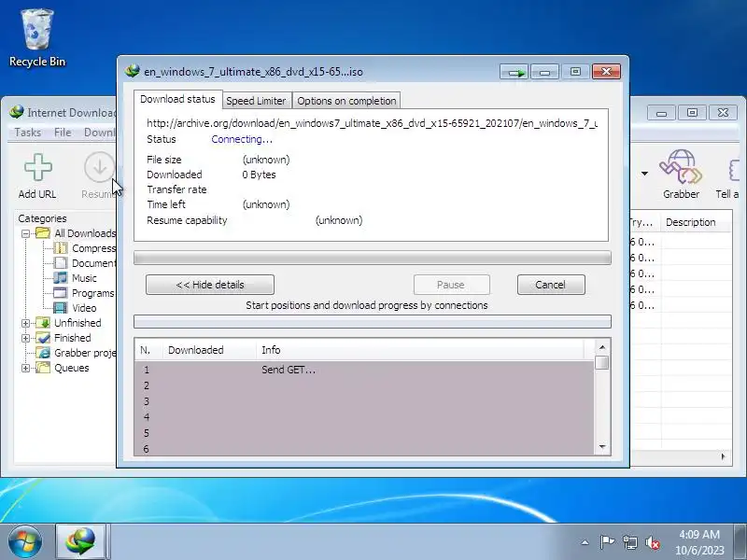Switch to the Speed Limiter tab

(256, 101)
